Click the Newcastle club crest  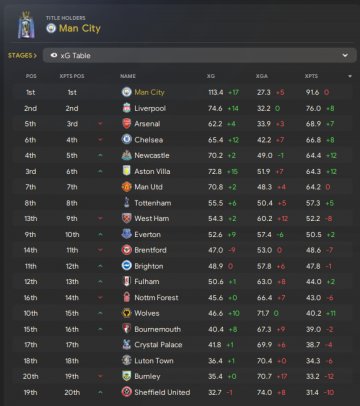[127, 155]
